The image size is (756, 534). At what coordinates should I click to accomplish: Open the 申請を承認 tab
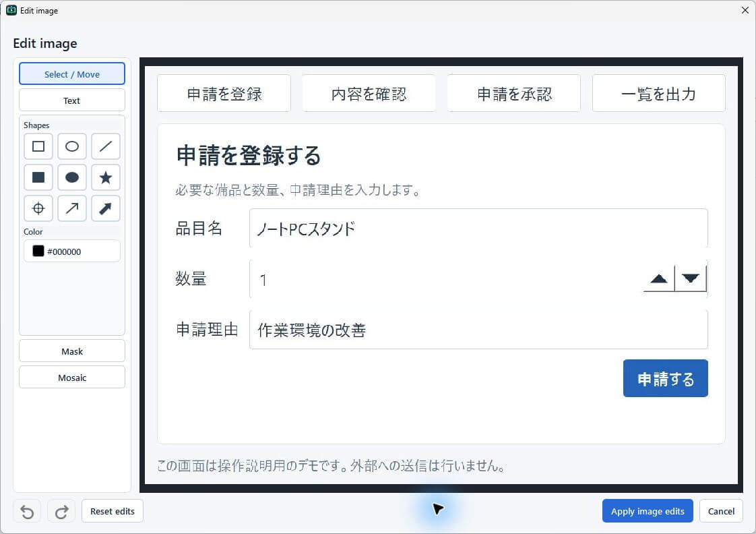point(514,94)
